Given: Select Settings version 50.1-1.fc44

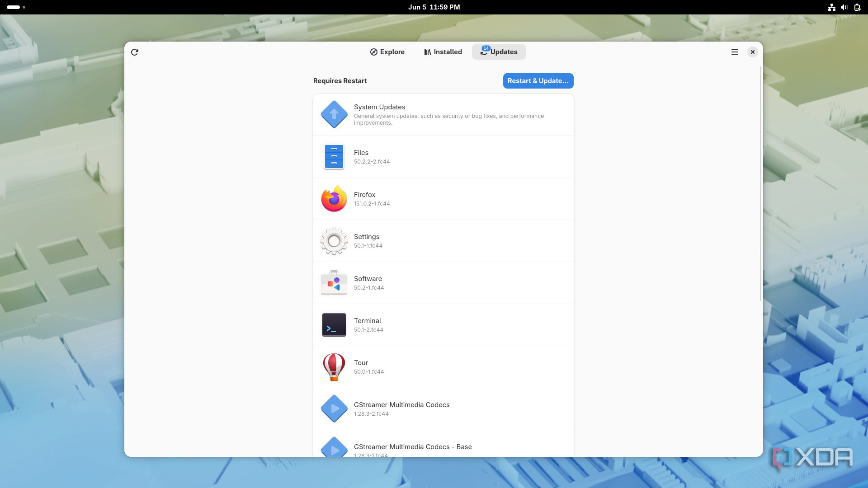Looking at the screenshot, I should pos(368,246).
